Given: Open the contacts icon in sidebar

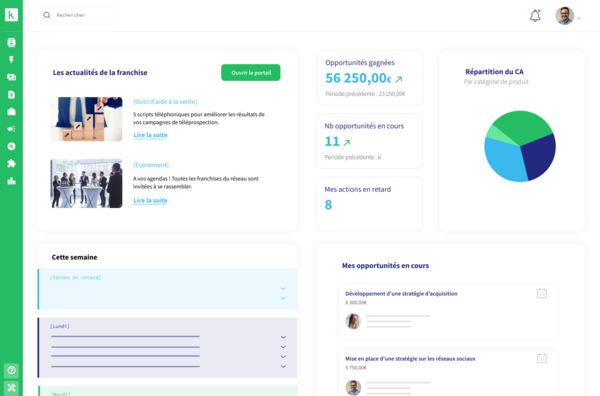Looking at the screenshot, I should click(x=11, y=42).
